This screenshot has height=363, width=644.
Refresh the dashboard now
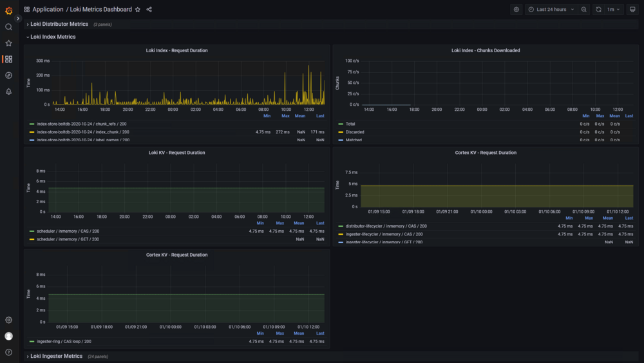click(598, 10)
